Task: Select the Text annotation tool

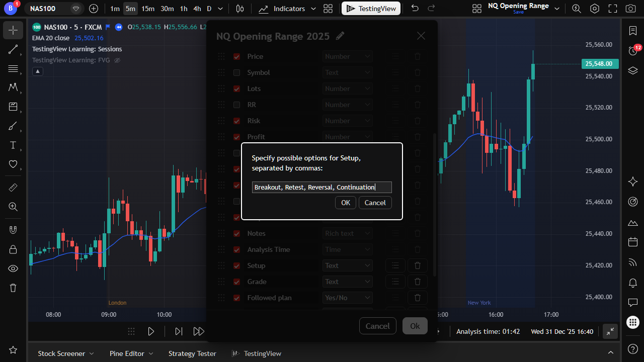Action: 13,145
